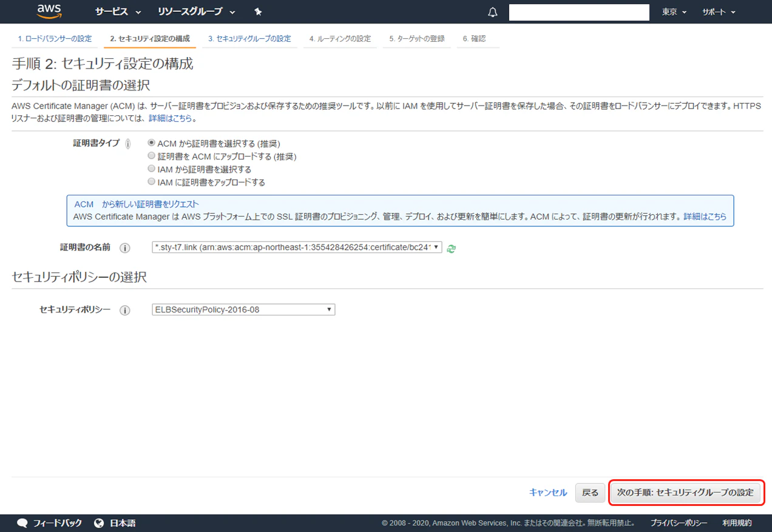Click the copyright text in footer
This screenshot has width=772, height=532.
(x=509, y=523)
